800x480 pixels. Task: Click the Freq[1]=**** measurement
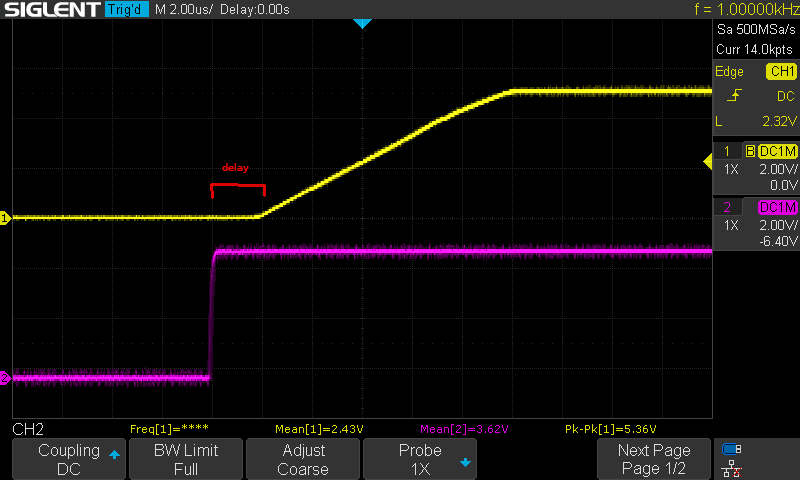coord(169,429)
